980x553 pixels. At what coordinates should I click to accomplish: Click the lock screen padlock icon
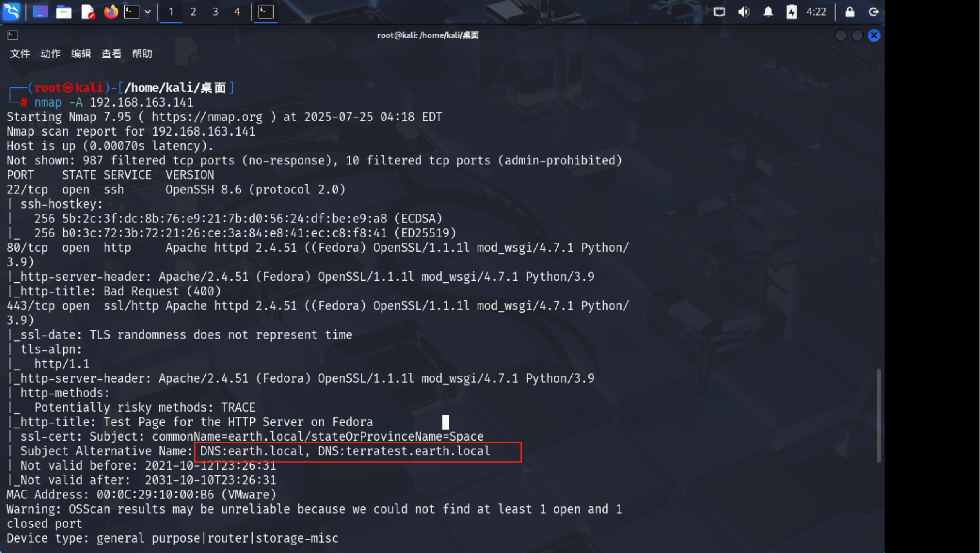[849, 12]
